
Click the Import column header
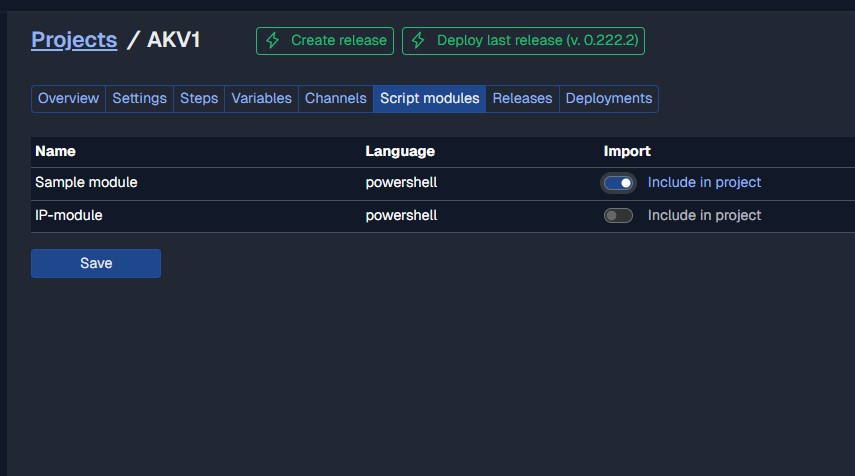tap(627, 152)
